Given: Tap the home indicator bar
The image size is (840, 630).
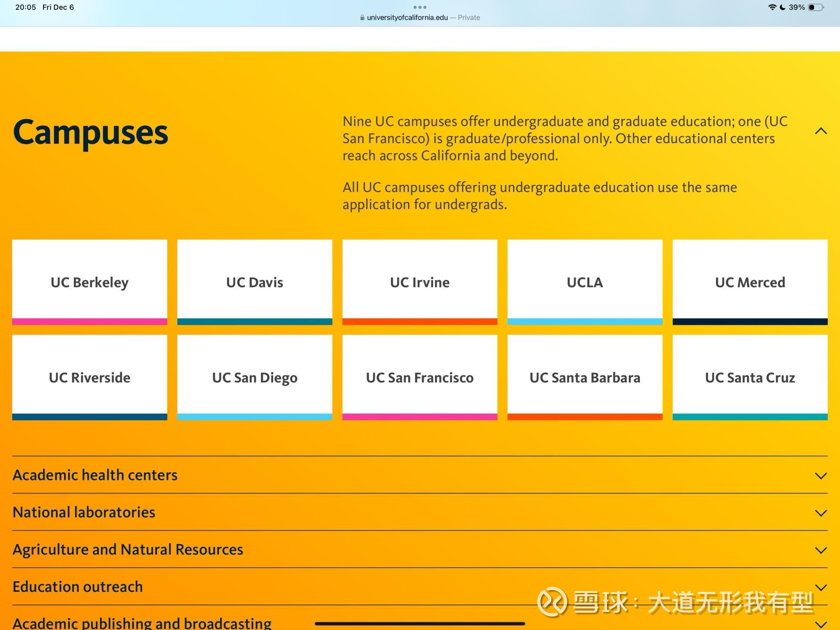Looking at the screenshot, I should tap(420, 623).
